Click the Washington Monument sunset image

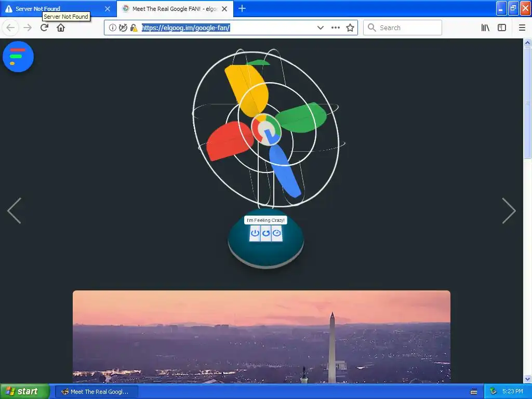(x=262, y=337)
